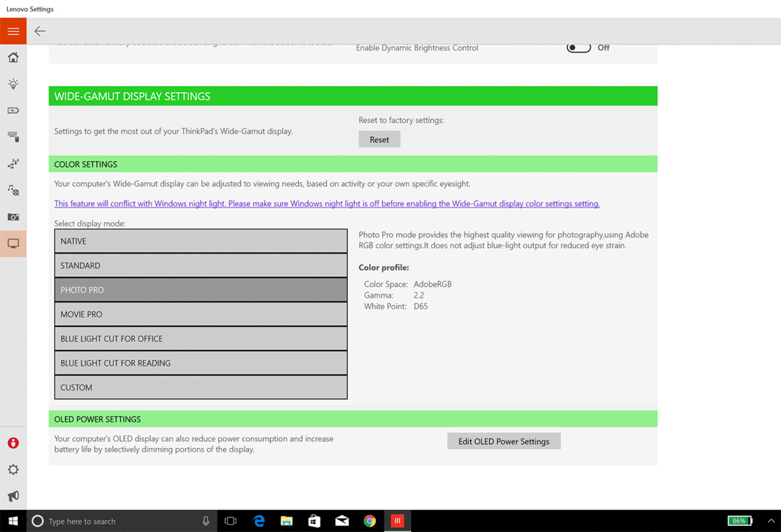Go back with the back arrow
781x532 pixels.
(40, 31)
